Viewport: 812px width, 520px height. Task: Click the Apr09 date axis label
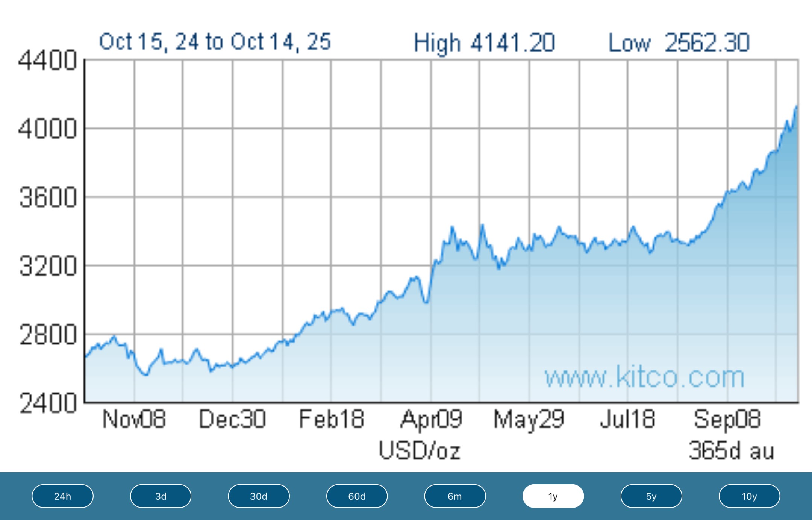(431, 419)
